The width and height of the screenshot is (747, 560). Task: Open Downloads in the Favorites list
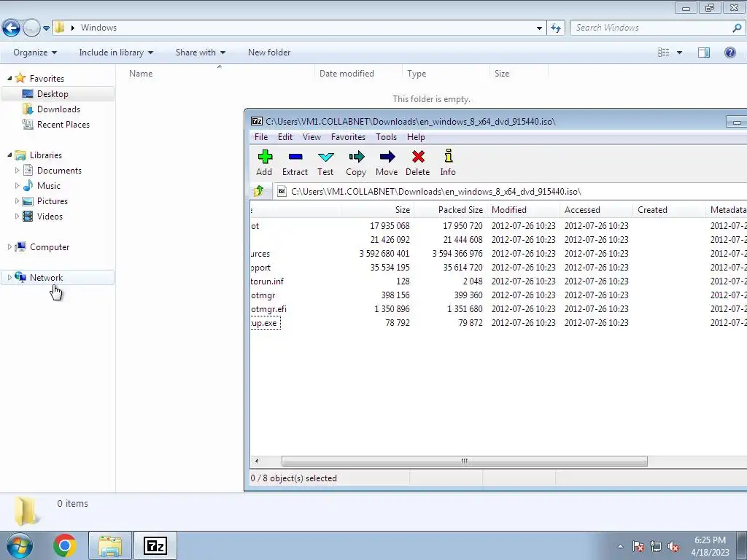pos(58,109)
